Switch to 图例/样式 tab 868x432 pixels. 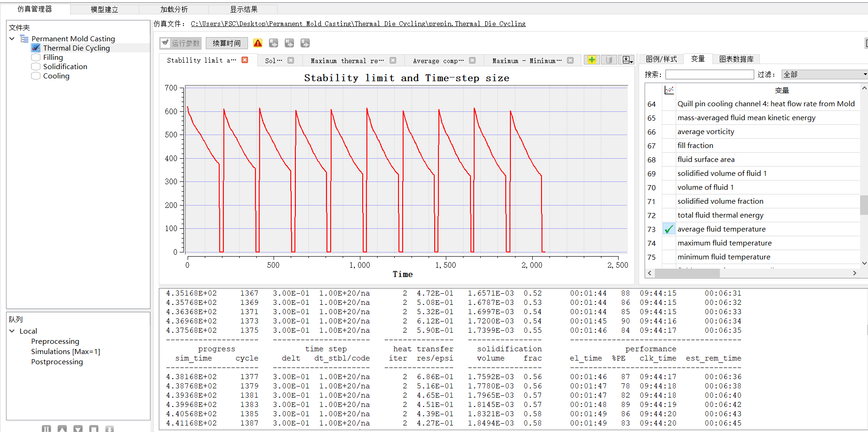(x=661, y=59)
